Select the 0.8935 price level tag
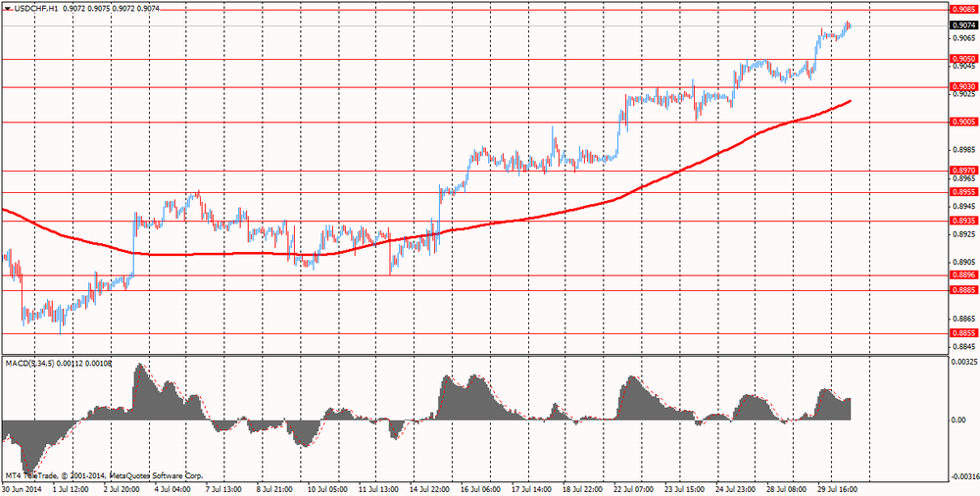 tap(962, 221)
